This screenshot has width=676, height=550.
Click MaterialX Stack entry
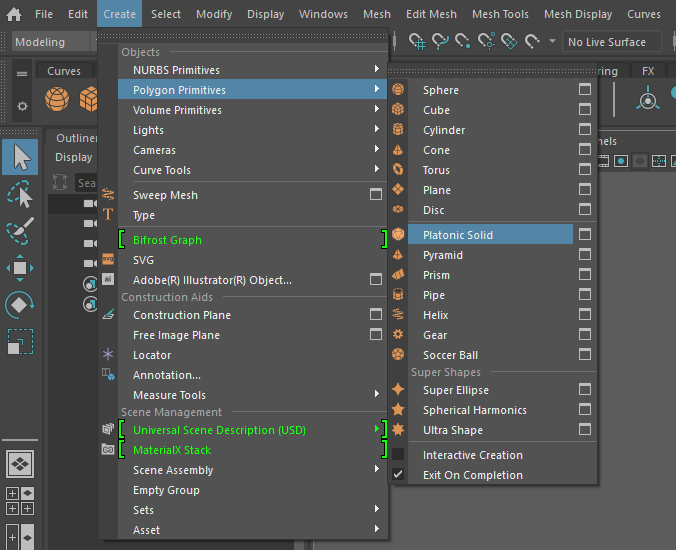(x=254, y=450)
